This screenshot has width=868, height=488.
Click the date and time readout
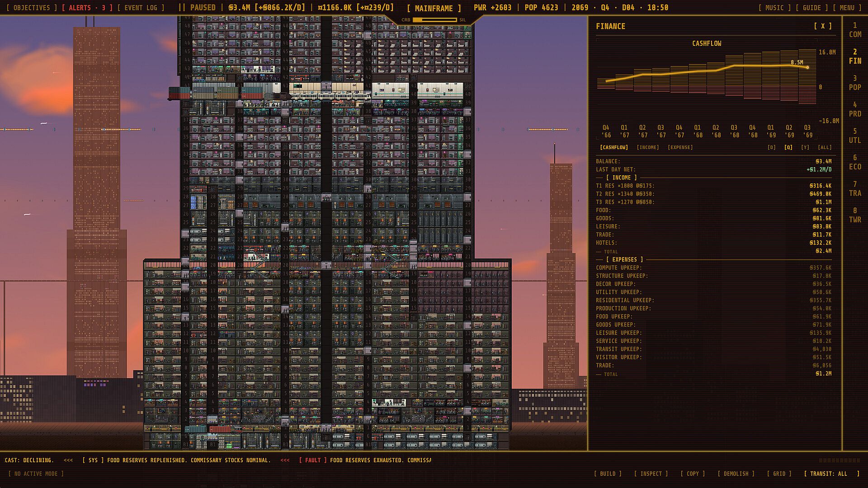tap(620, 8)
